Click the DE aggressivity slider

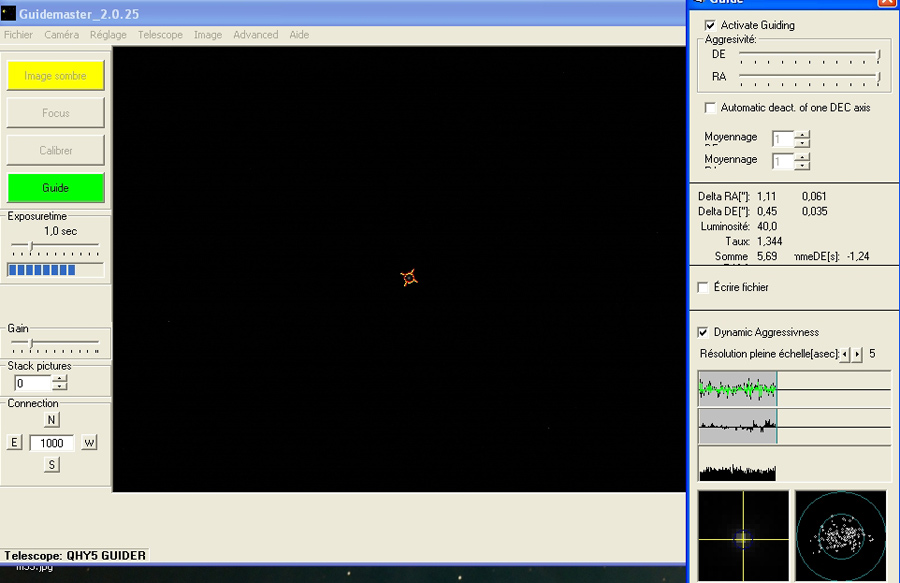(809, 56)
